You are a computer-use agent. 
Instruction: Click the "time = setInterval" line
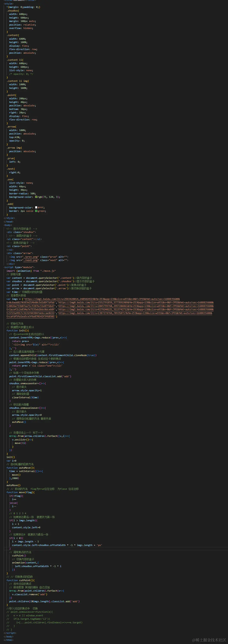pos(26,471)
